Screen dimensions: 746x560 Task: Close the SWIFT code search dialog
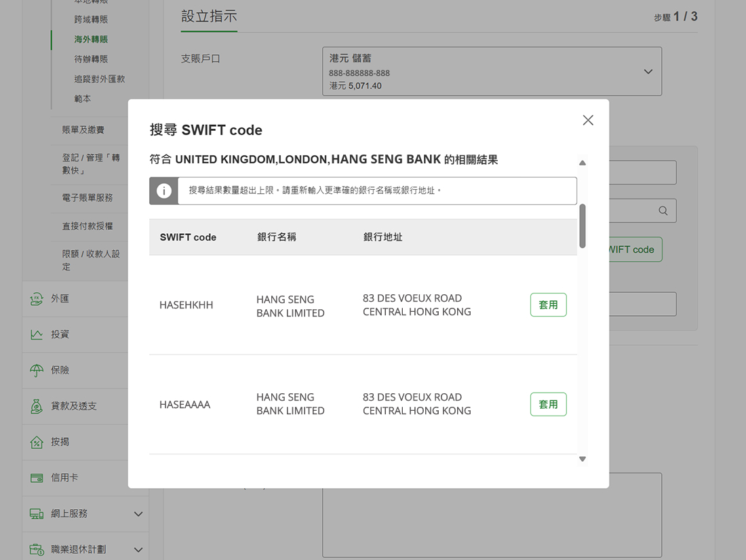588,120
